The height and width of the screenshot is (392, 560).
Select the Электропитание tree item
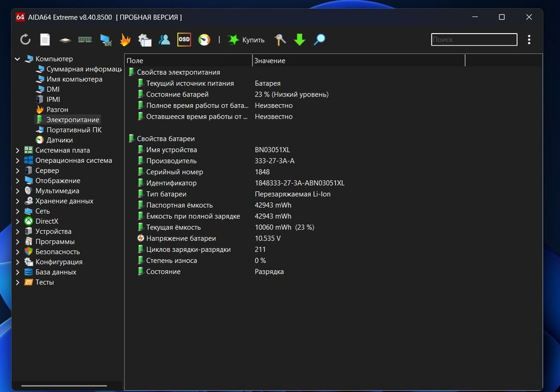[68, 119]
